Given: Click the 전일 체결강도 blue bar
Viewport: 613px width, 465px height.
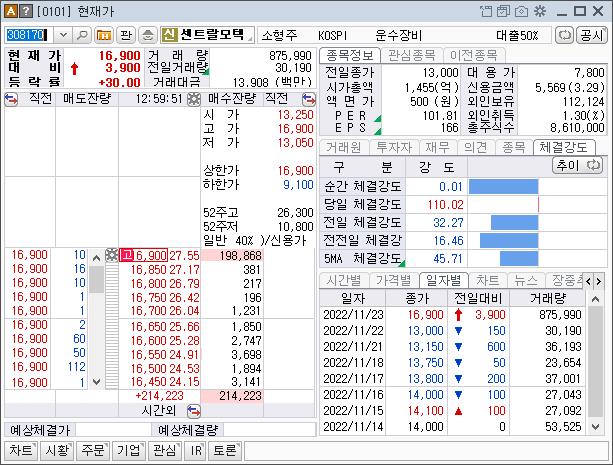Looking at the screenshot, I should click(514, 223).
